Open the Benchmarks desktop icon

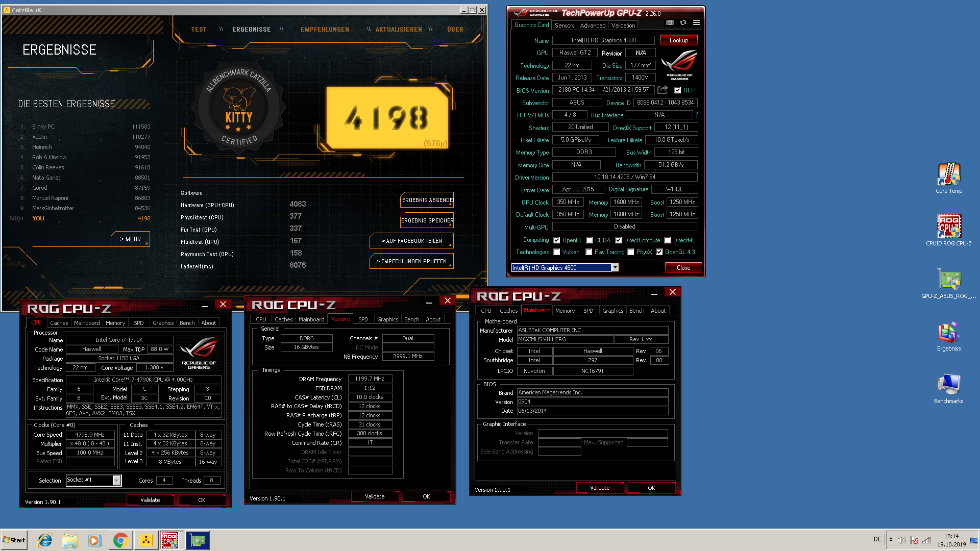949,389
